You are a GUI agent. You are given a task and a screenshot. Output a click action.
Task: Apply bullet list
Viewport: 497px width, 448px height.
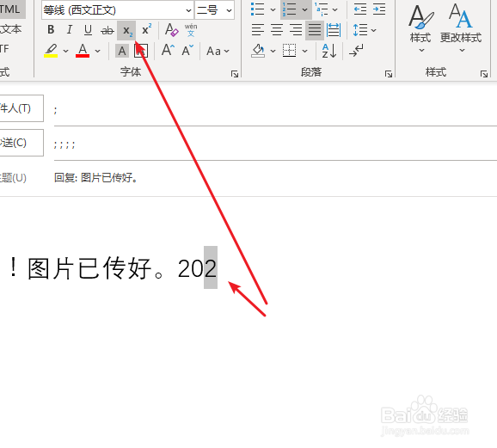(257, 9)
